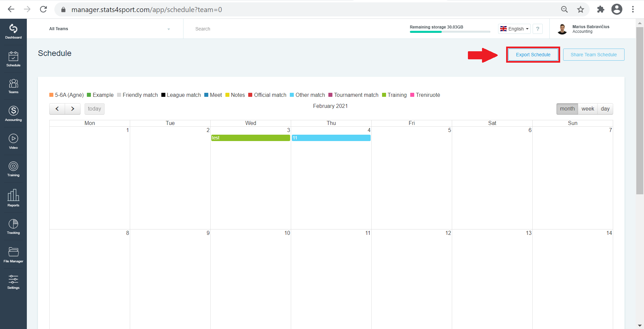This screenshot has width=644, height=329.
Task: Click the Sun column header
Action: [x=573, y=123]
